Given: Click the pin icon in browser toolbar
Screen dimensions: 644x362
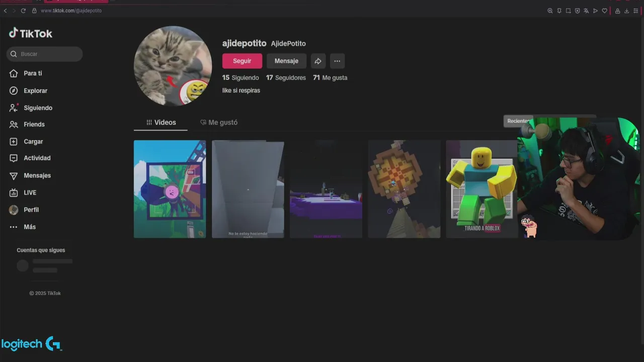Looking at the screenshot, I should coord(559,11).
